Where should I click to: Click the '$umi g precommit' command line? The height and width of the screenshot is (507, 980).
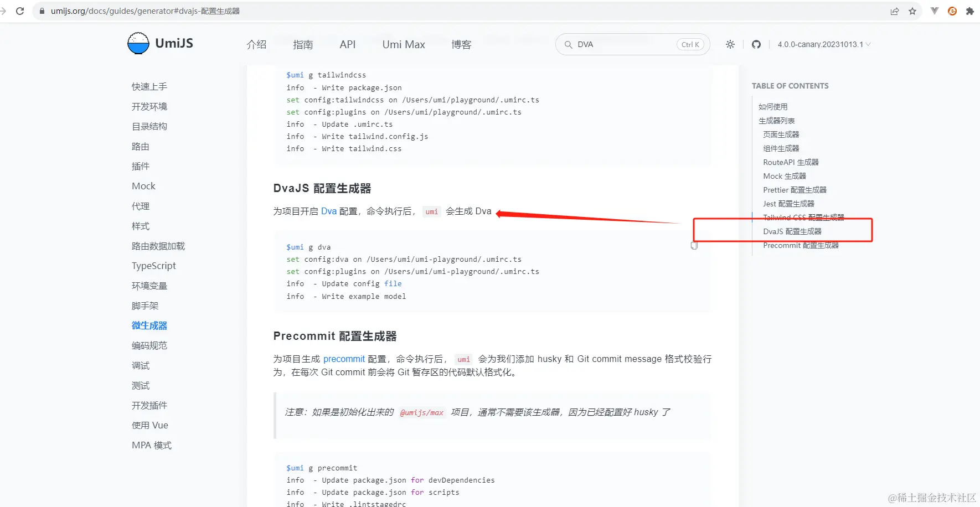(322, 468)
